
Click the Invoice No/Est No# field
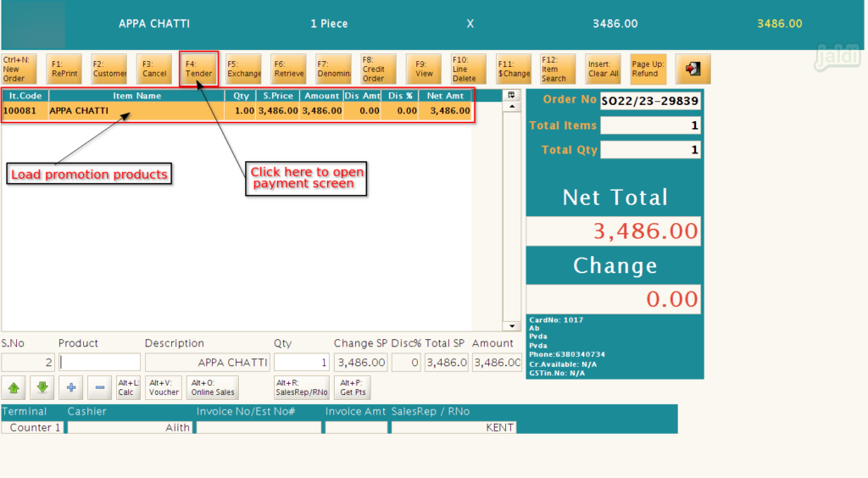[x=259, y=427]
